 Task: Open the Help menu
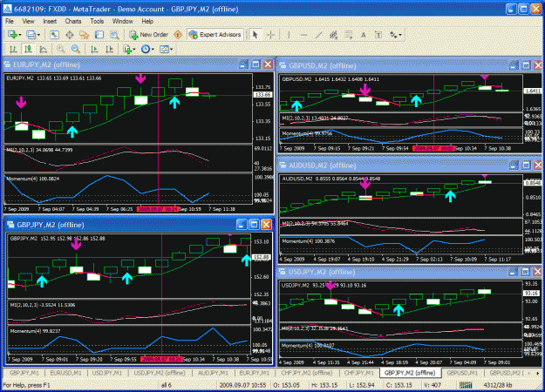point(147,21)
